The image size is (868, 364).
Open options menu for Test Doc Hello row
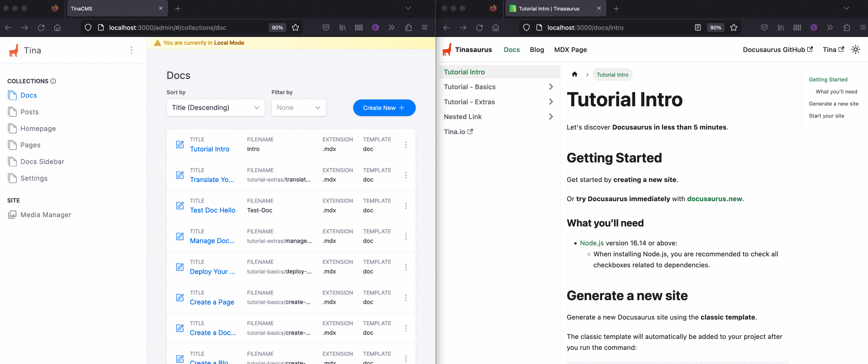pos(405,206)
